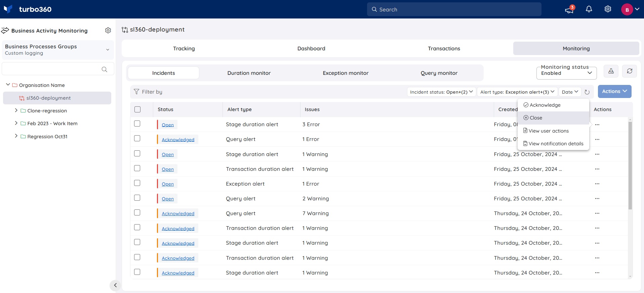Expand the Feb 2023 - Work Item folder
The height and width of the screenshot is (293, 644).
click(16, 123)
